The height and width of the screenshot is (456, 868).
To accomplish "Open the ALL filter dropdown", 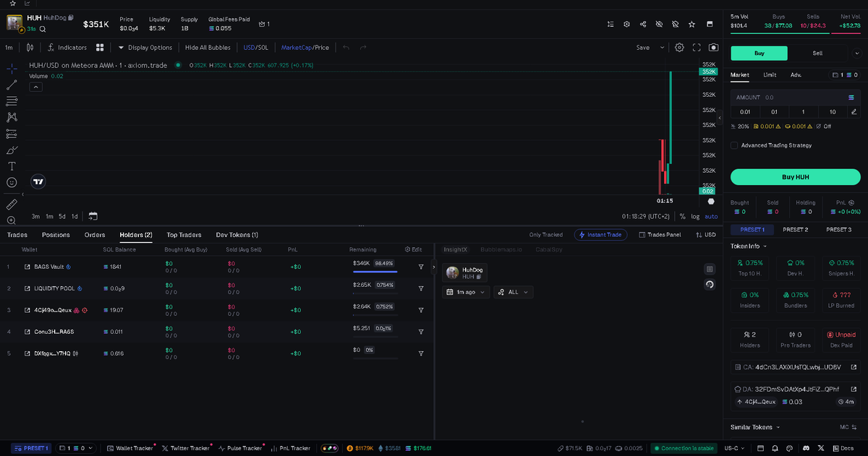I will [514, 292].
